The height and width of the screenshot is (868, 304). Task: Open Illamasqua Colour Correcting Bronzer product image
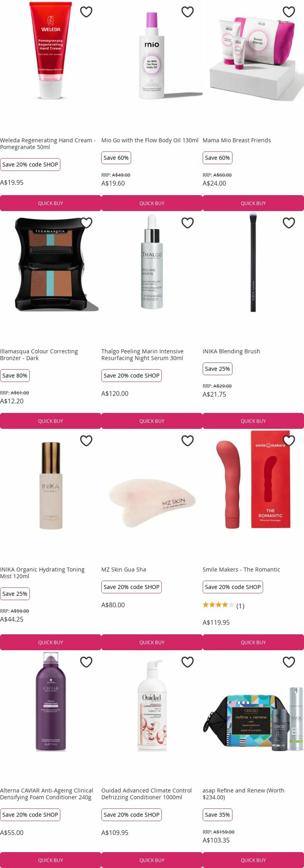(51, 264)
